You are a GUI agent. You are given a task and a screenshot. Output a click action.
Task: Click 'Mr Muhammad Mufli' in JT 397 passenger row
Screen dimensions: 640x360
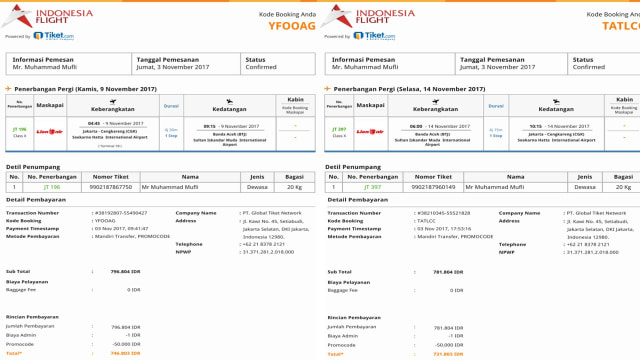[x=495, y=187]
